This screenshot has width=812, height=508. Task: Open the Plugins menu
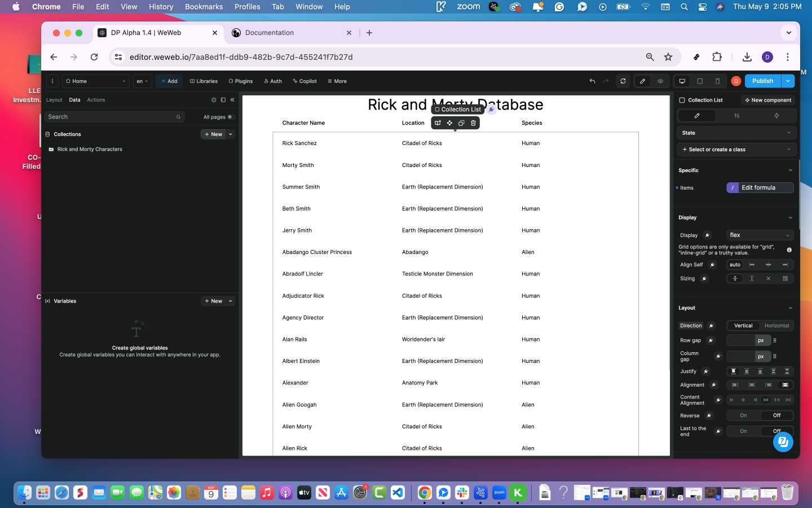[240, 81]
